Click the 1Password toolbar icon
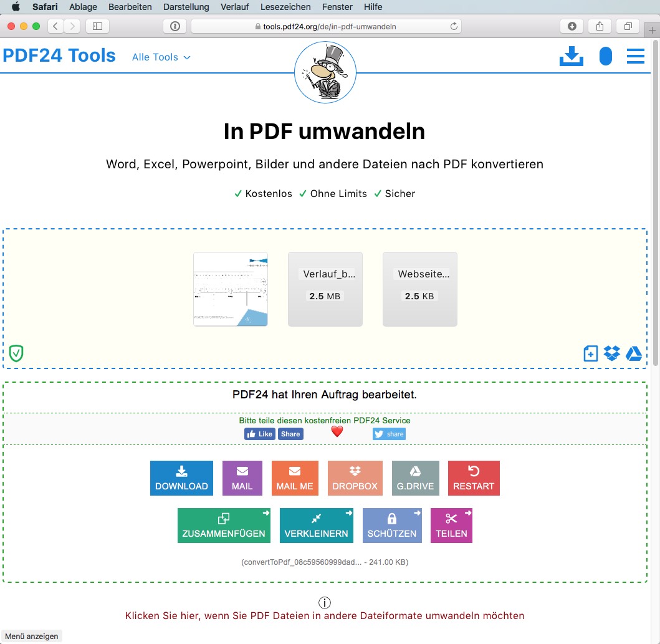Image resolution: width=660 pixels, height=644 pixels. click(x=175, y=26)
